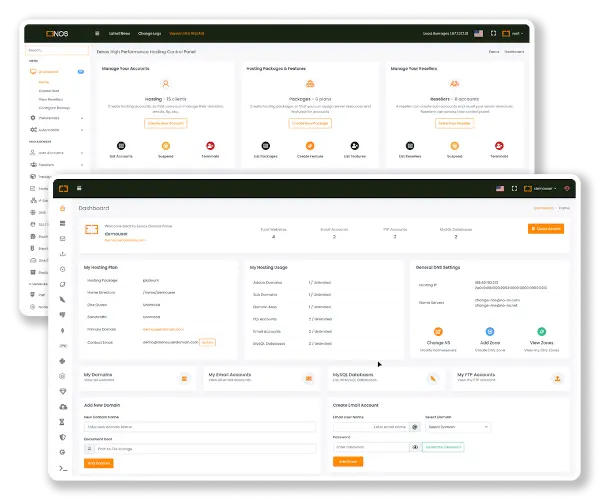Click Add Email orange button

[x=348, y=462]
